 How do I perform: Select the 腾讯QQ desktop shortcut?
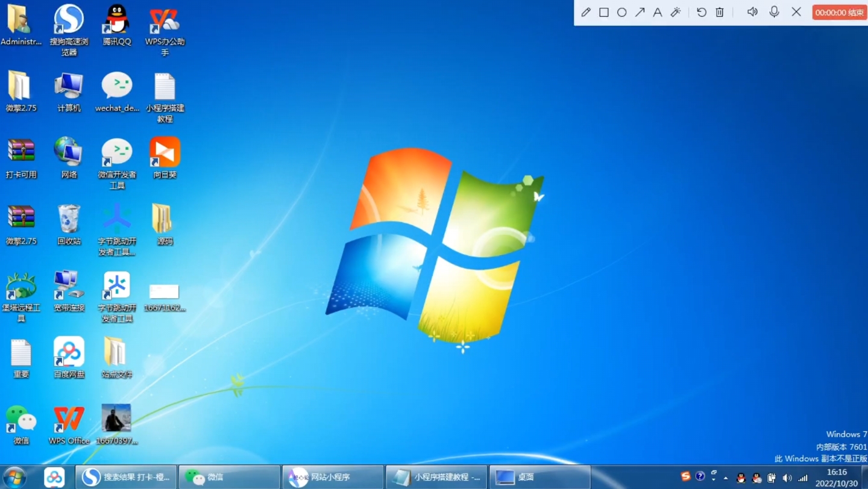pos(117,26)
